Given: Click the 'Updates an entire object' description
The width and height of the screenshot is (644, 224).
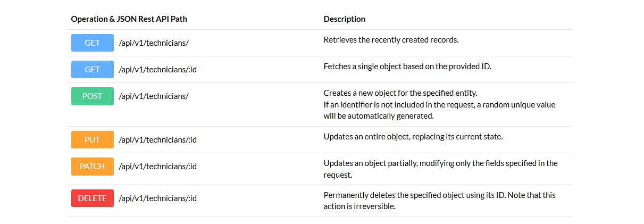Looking at the screenshot, I should point(413,137).
